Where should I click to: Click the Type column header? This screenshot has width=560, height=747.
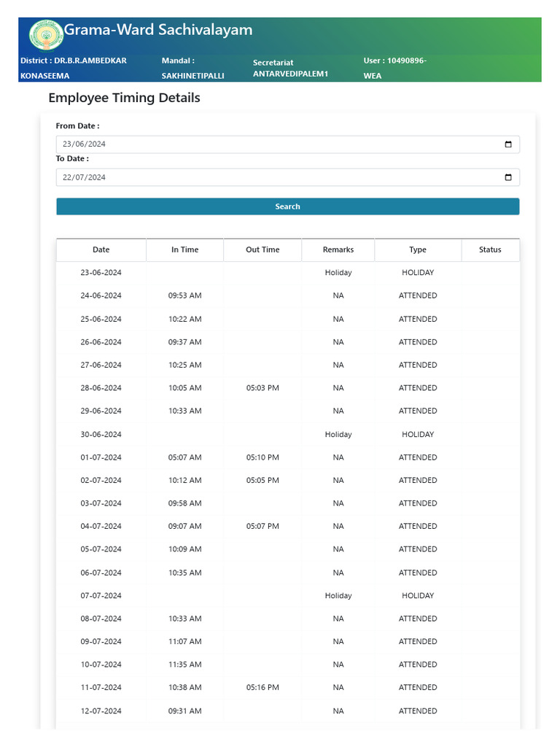tap(418, 249)
